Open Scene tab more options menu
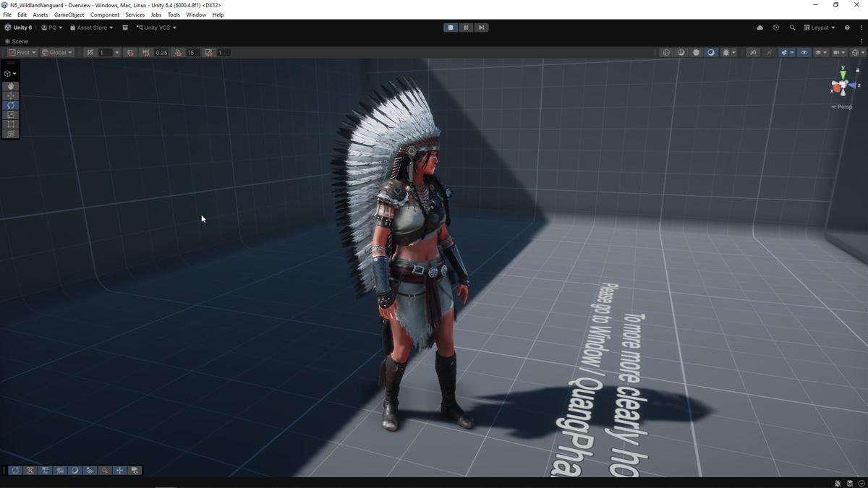Image resolution: width=868 pixels, height=488 pixels. [x=861, y=41]
